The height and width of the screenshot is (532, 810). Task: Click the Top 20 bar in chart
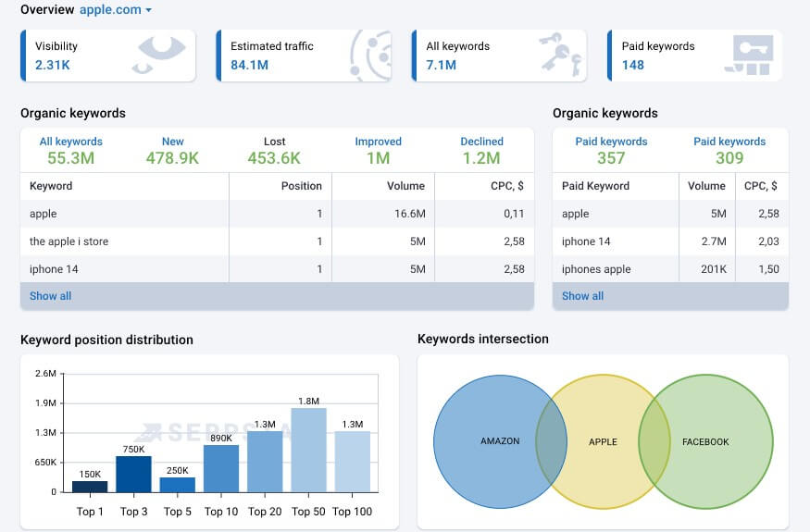265,462
